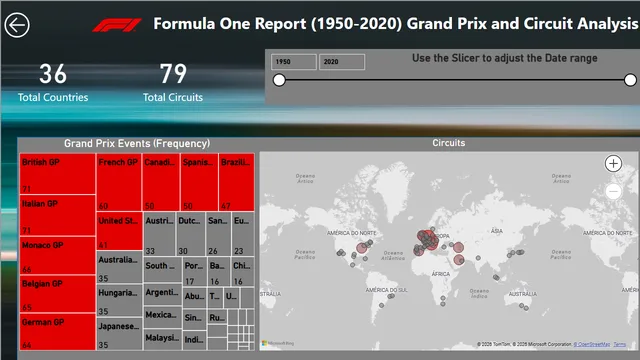The width and height of the screenshot is (640, 360).
Task: Open the OpenStreetMap attribution link
Action: (x=591, y=344)
